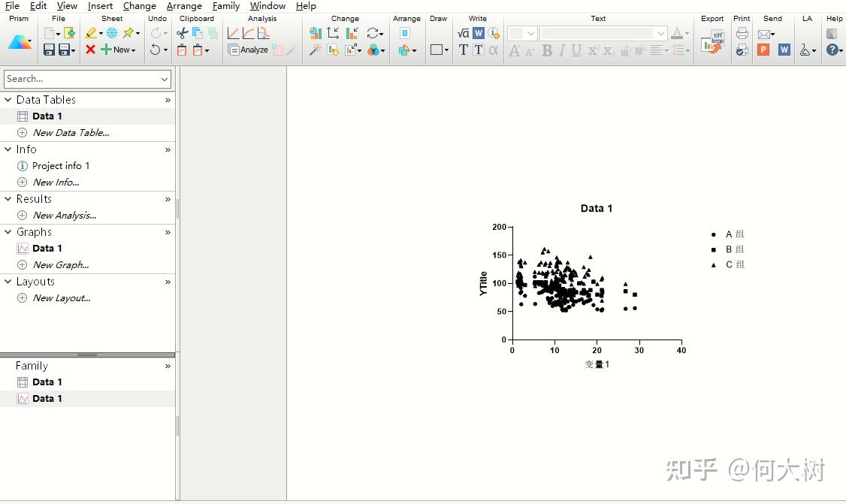
Task: Click the equation square-root icon in Write
Action: pos(463,34)
